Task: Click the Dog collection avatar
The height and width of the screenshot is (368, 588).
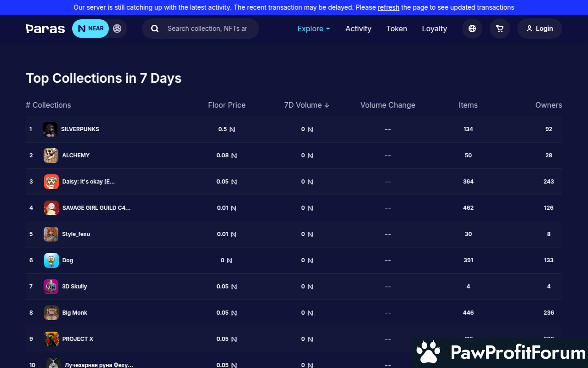Action: (51, 260)
